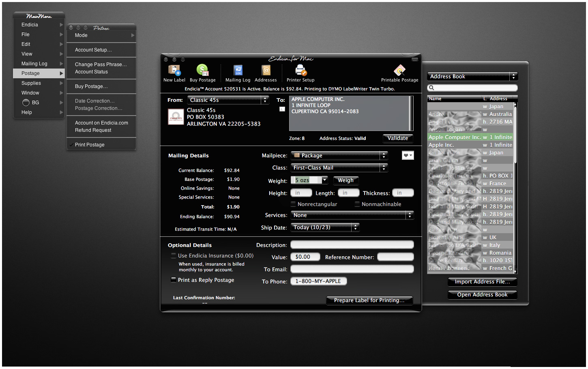Open the Address Book selector dropdown

pyautogui.click(x=472, y=76)
